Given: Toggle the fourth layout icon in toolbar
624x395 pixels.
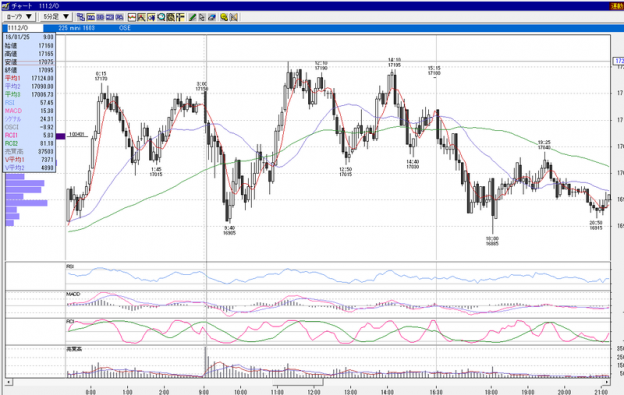Looking at the screenshot, I should coord(119,17).
